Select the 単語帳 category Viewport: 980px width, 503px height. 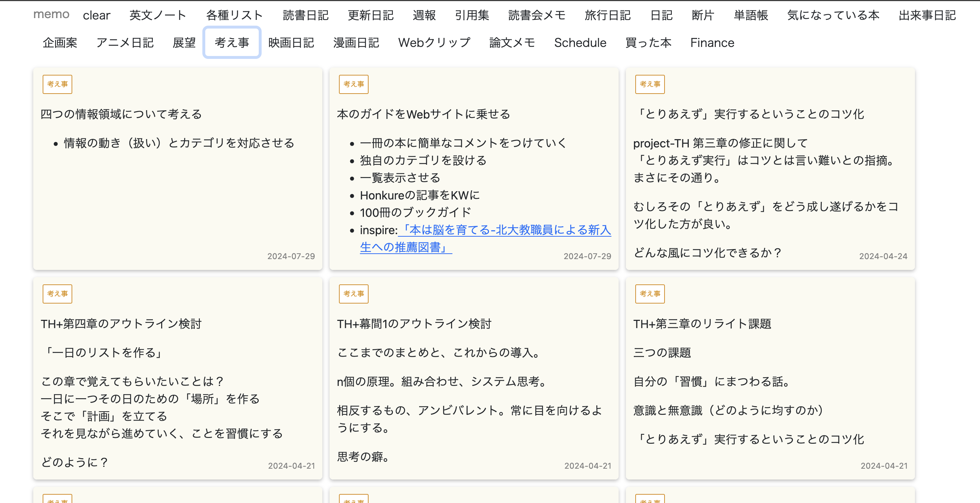[x=750, y=15]
